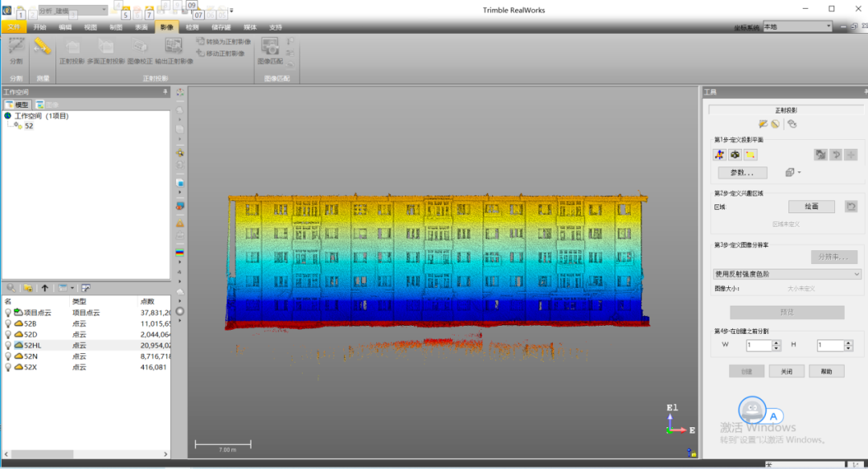The height and width of the screenshot is (469, 868).
Task: Switch to the 检测 ribbon tab
Action: tap(192, 27)
